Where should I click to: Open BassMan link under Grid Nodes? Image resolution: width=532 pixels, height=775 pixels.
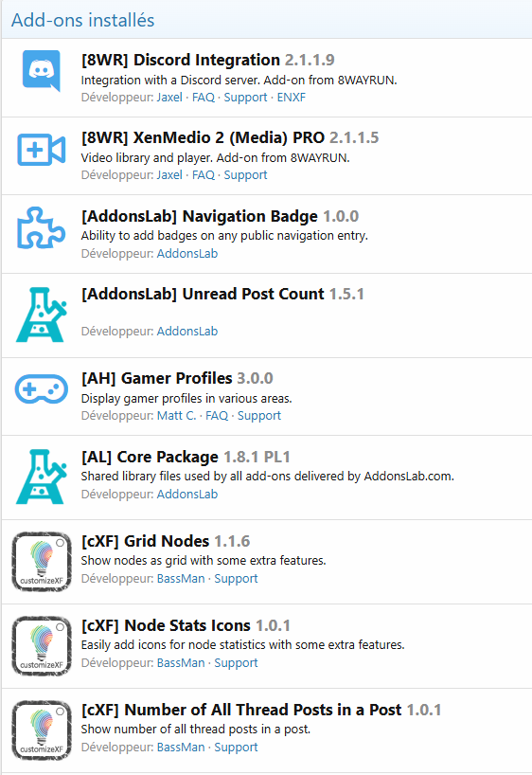pos(181,578)
